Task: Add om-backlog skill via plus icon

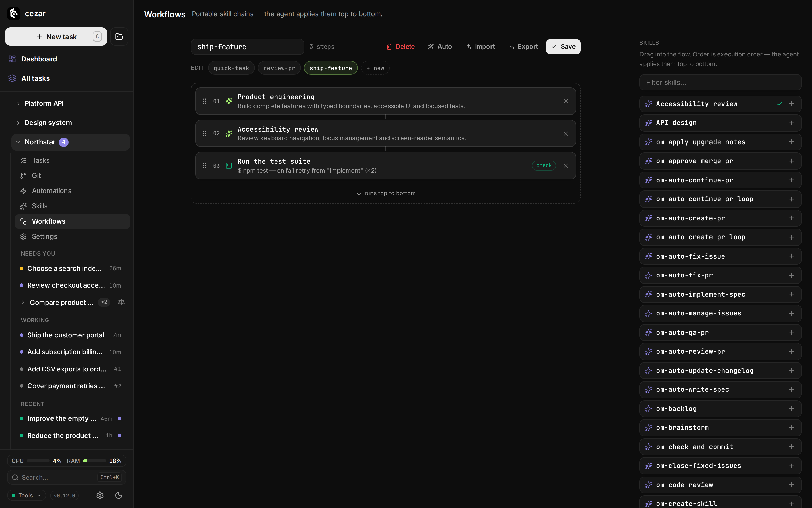Action: 791,408
